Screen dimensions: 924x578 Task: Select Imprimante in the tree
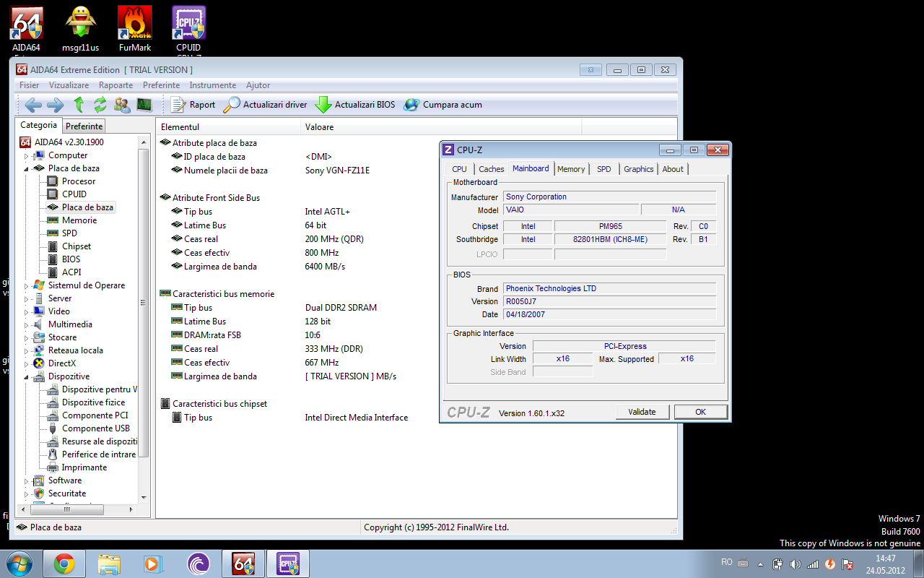pos(84,467)
